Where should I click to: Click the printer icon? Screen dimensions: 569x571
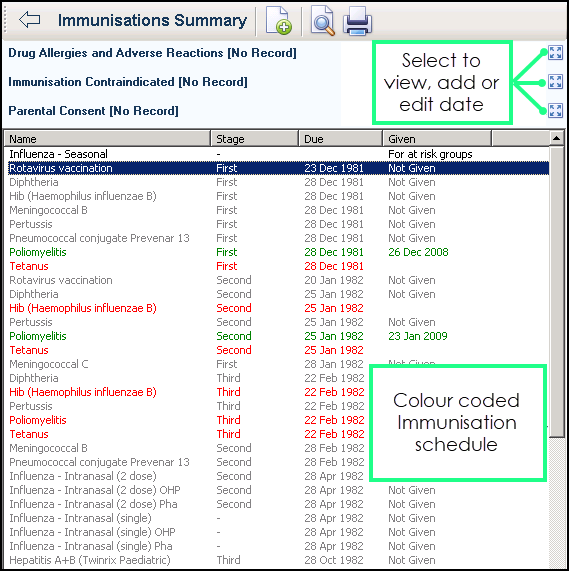pyautogui.click(x=357, y=21)
